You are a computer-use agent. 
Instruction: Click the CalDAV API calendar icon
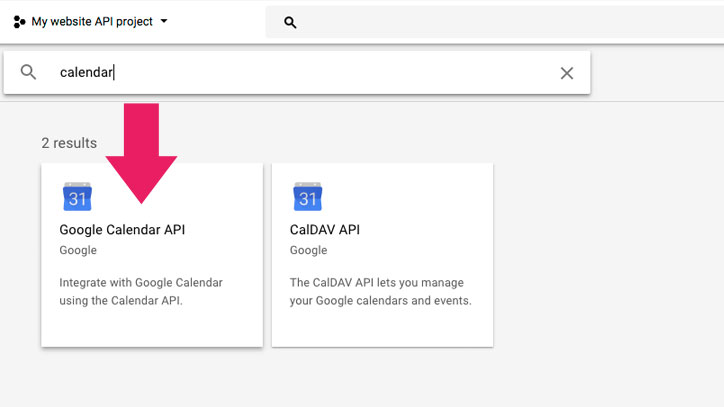point(307,197)
